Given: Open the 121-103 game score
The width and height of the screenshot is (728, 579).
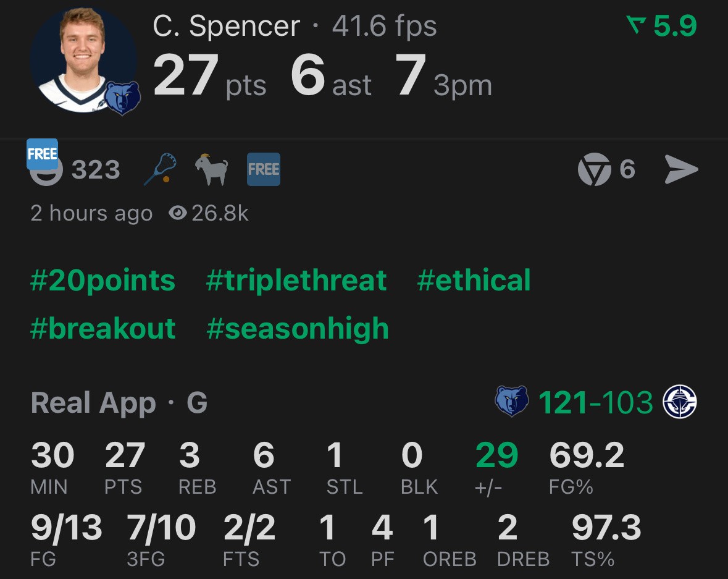Looking at the screenshot, I should coord(595,403).
